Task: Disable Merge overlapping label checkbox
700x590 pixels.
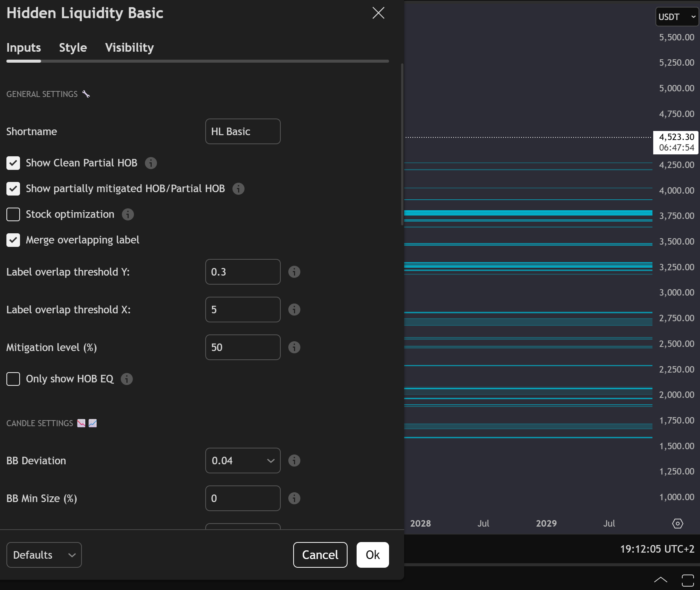Action: pos(13,240)
